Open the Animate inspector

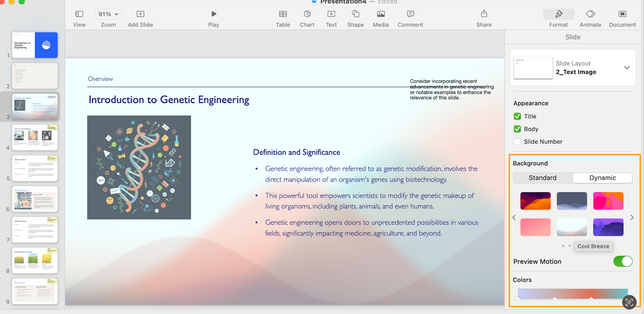(590, 14)
